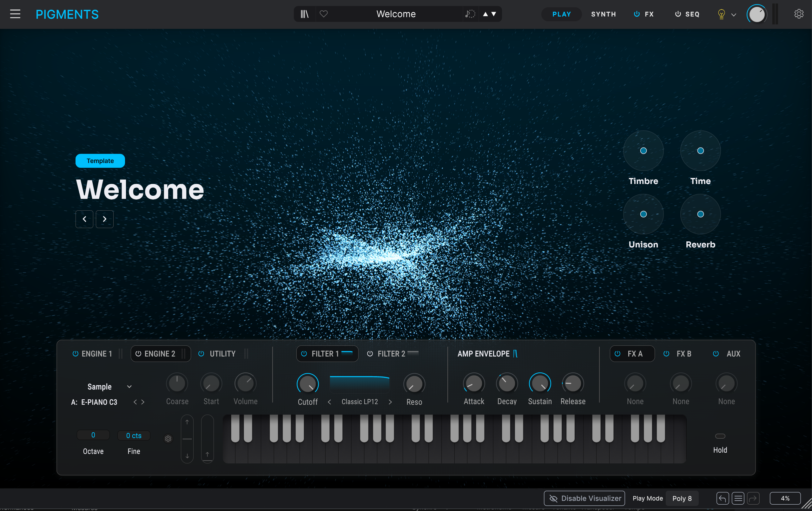
Task: Toggle the Hold switch
Action: (720, 436)
